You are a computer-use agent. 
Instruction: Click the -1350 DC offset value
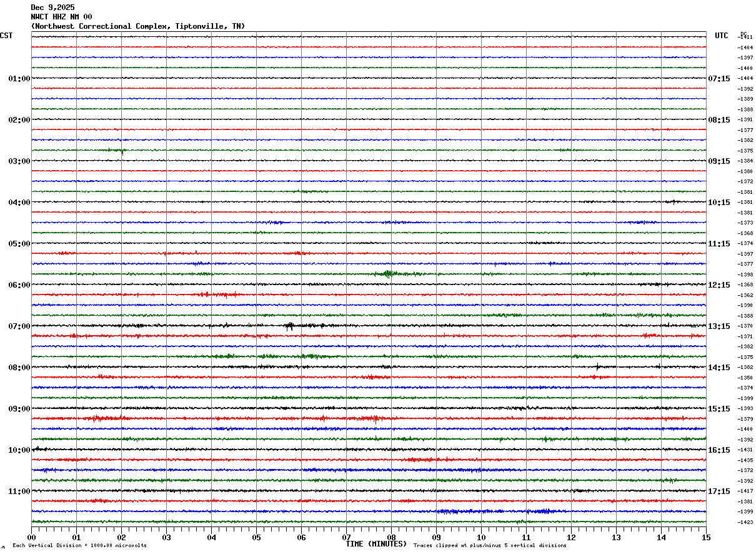pyautogui.click(x=745, y=378)
